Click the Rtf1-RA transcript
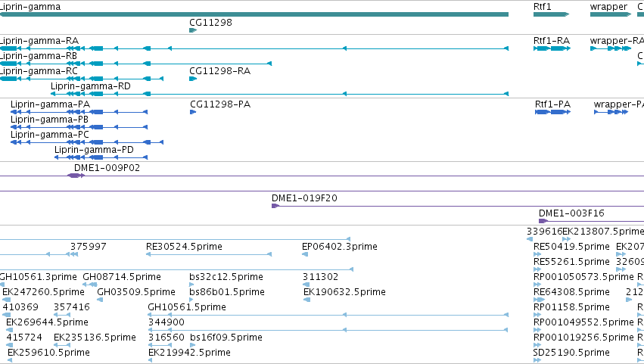Screen dimensions: 644x364 point(552,48)
